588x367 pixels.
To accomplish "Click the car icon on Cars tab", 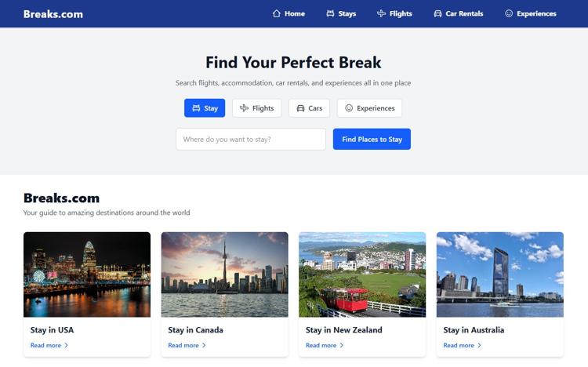I will 300,108.
